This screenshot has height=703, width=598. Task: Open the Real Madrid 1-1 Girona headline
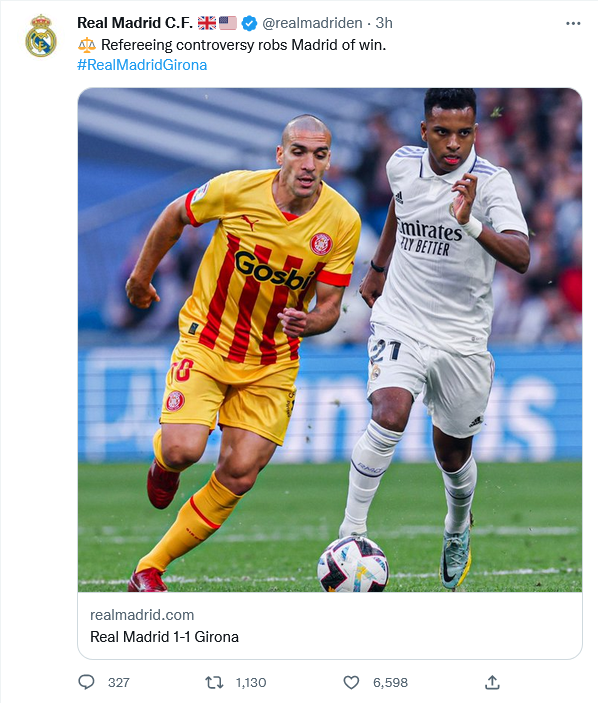pyautogui.click(x=165, y=637)
